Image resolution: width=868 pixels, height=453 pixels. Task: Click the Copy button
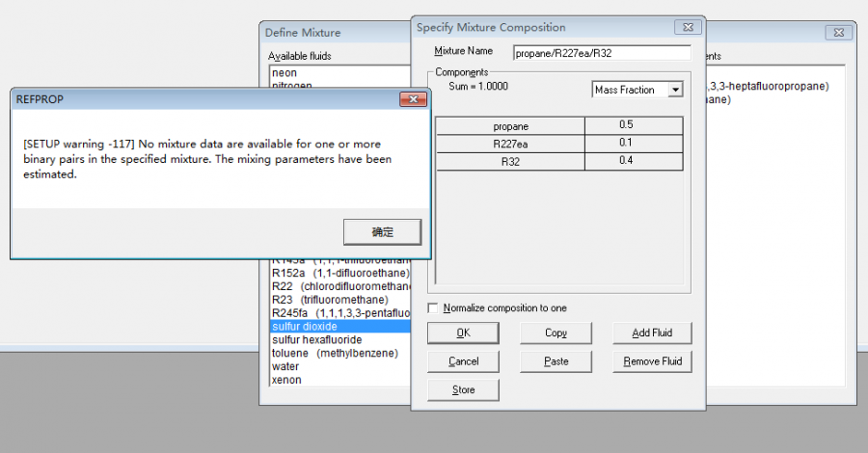tap(556, 333)
